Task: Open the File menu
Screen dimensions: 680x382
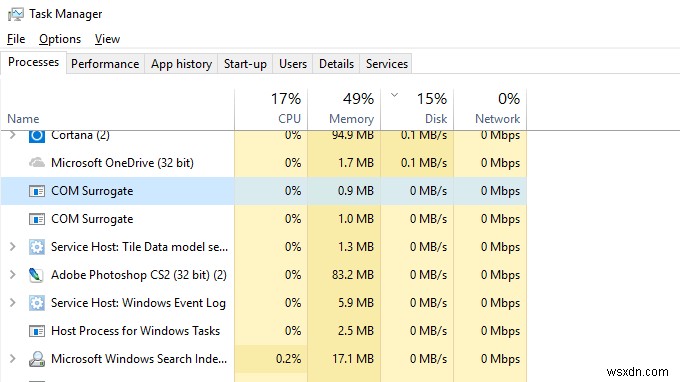Action: tap(16, 39)
